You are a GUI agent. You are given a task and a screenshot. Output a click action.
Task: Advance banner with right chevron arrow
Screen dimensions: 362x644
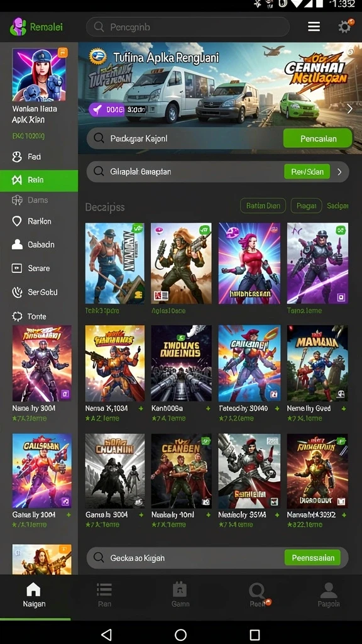coord(349,109)
